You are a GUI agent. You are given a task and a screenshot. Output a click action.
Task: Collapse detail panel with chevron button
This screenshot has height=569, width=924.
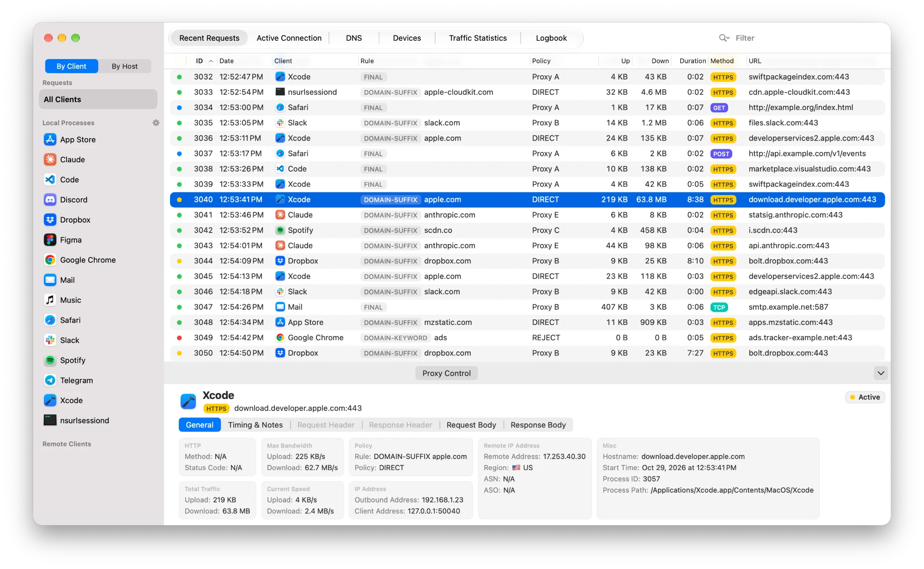click(881, 373)
